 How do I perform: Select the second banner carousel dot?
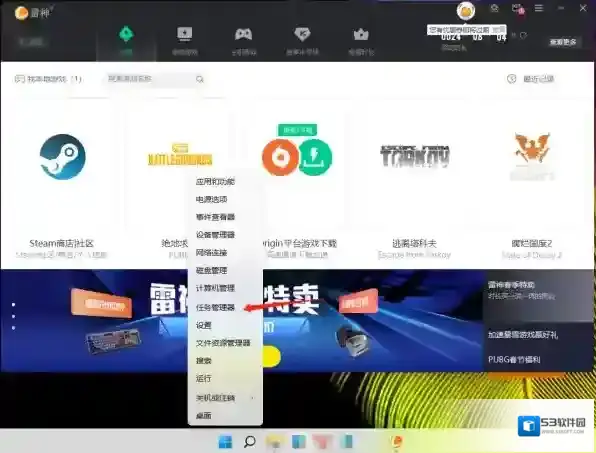pyautogui.click(x=14, y=316)
